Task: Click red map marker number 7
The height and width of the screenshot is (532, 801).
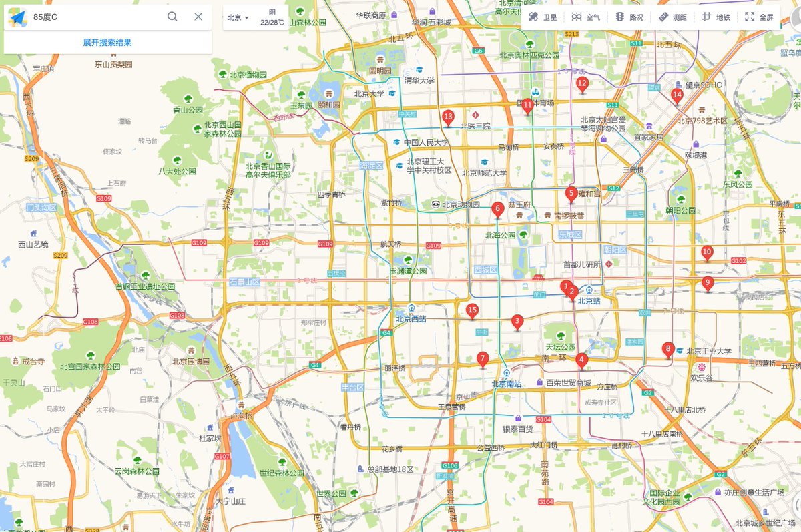Action: (x=483, y=359)
